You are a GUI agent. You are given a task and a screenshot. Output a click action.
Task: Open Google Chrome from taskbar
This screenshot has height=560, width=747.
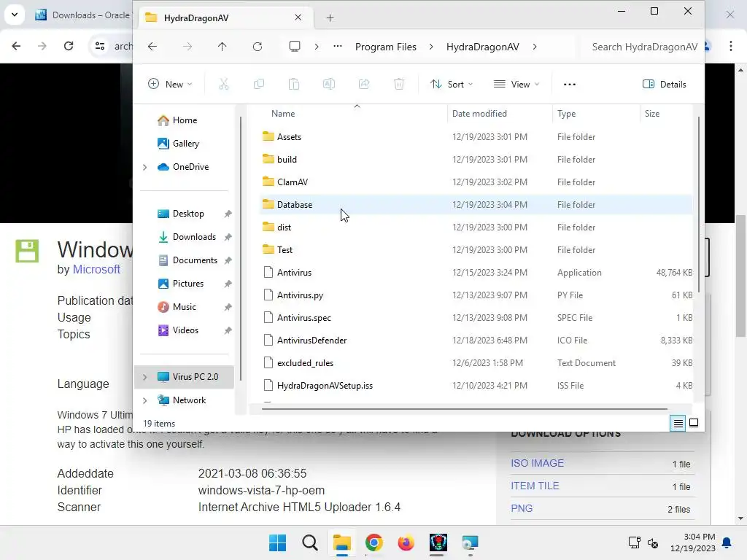pyautogui.click(x=374, y=542)
